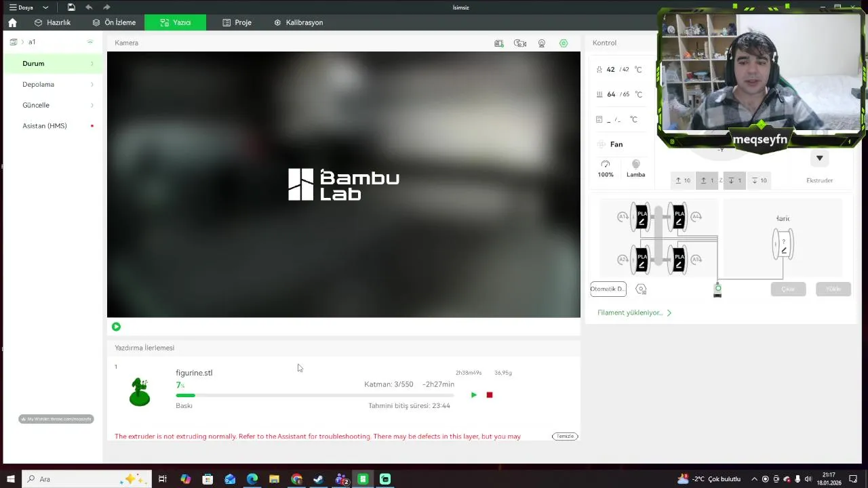Viewport: 868px width, 488px height.
Task: Expand Filament yükleniyor details chevron
Action: pyautogui.click(x=669, y=313)
